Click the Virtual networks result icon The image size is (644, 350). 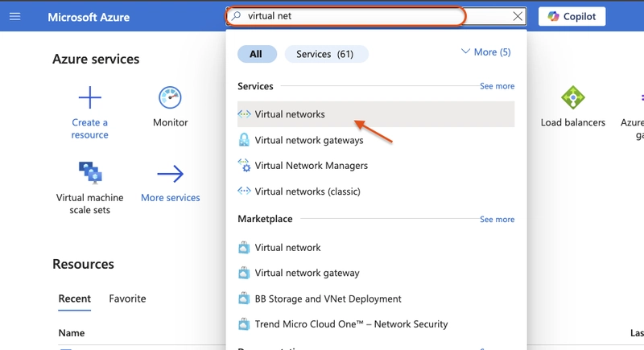tap(244, 114)
